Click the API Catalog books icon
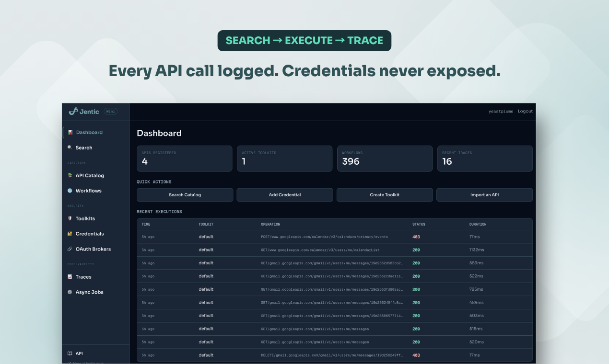This screenshot has width=609, height=364. (x=70, y=175)
